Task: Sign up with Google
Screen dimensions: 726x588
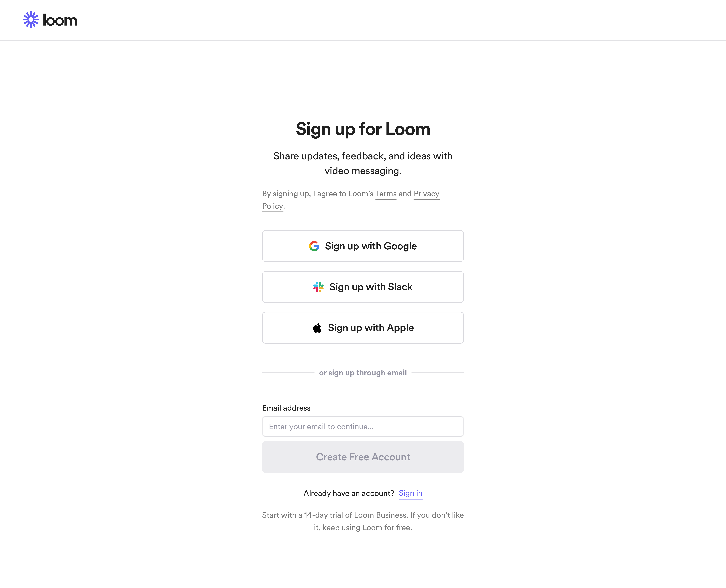Action: click(x=363, y=246)
